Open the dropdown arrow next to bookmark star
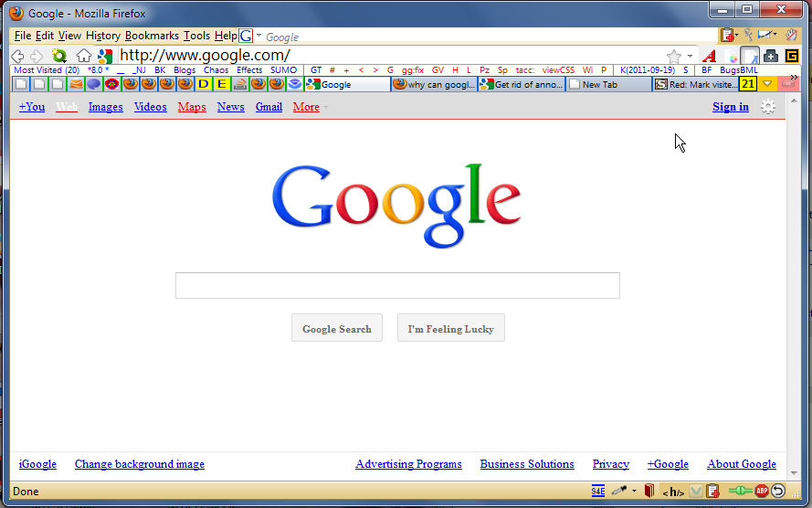This screenshot has height=508, width=812. [690, 56]
